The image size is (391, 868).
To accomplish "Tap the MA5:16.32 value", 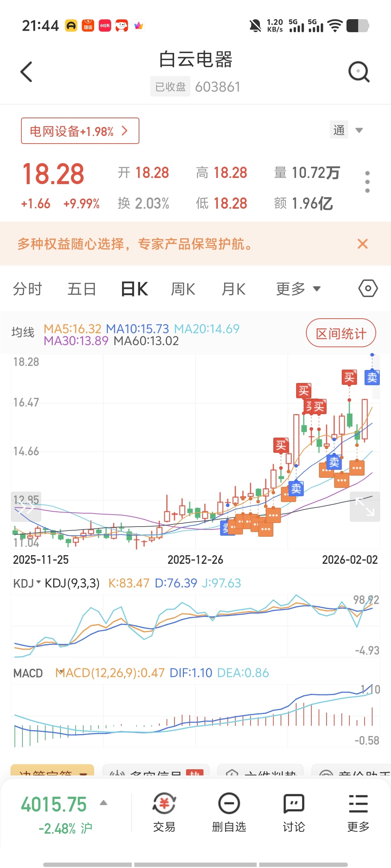I will pyautogui.click(x=72, y=329).
